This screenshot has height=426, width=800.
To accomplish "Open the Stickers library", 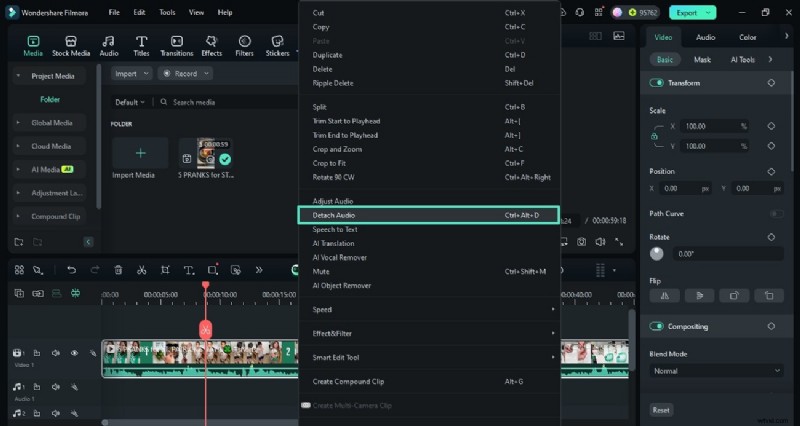I will tap(277, 45).
